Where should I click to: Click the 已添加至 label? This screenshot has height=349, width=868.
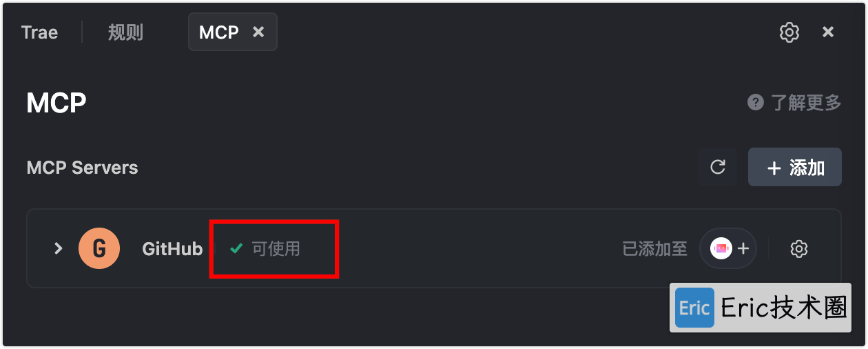654,249
